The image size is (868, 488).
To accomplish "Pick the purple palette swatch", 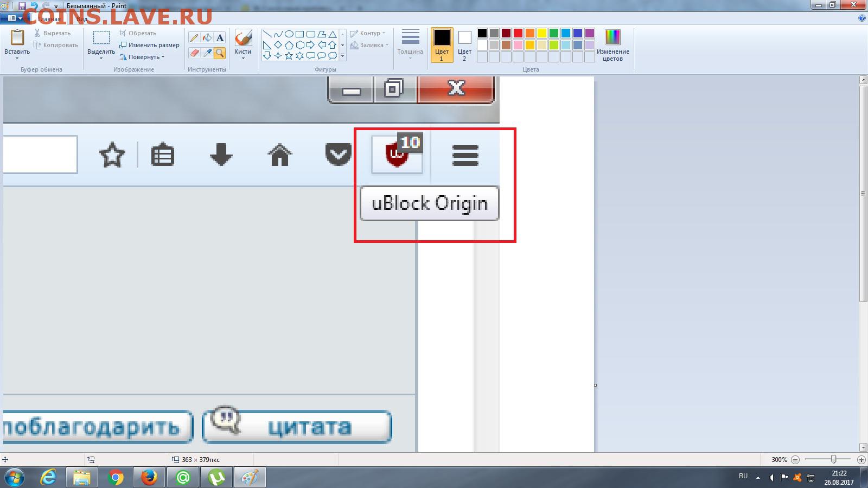I will (x=590, y=33).
